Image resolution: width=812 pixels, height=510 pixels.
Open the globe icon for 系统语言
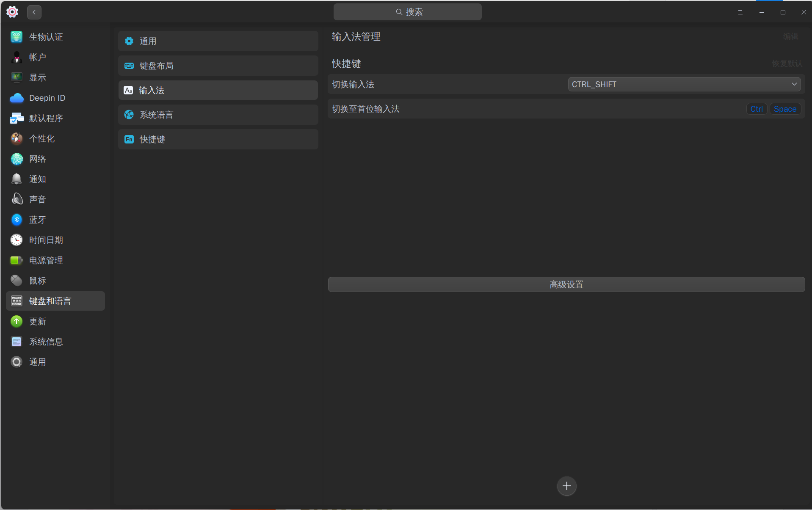[129, 115]
